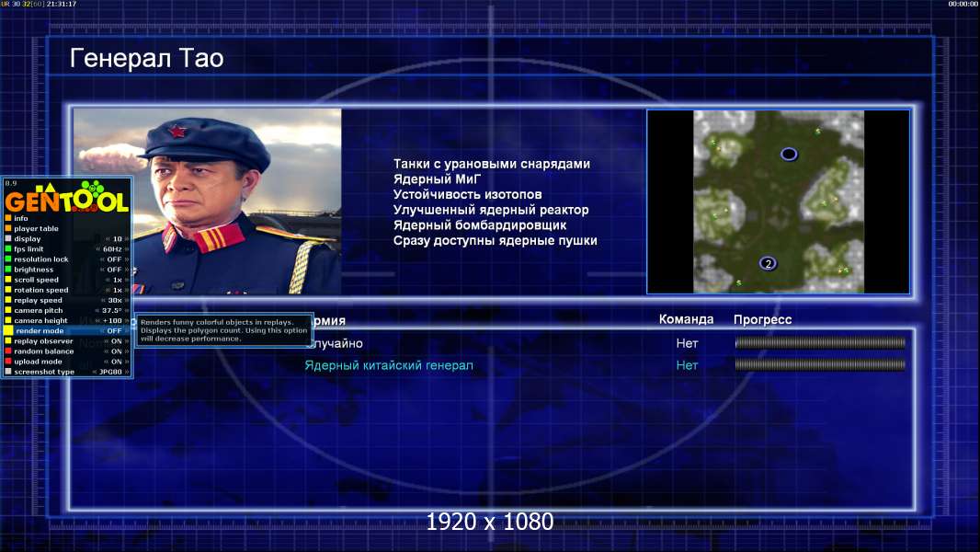Click the orange square icon beside player table
980x552 pixels.
tap(8, 228)
